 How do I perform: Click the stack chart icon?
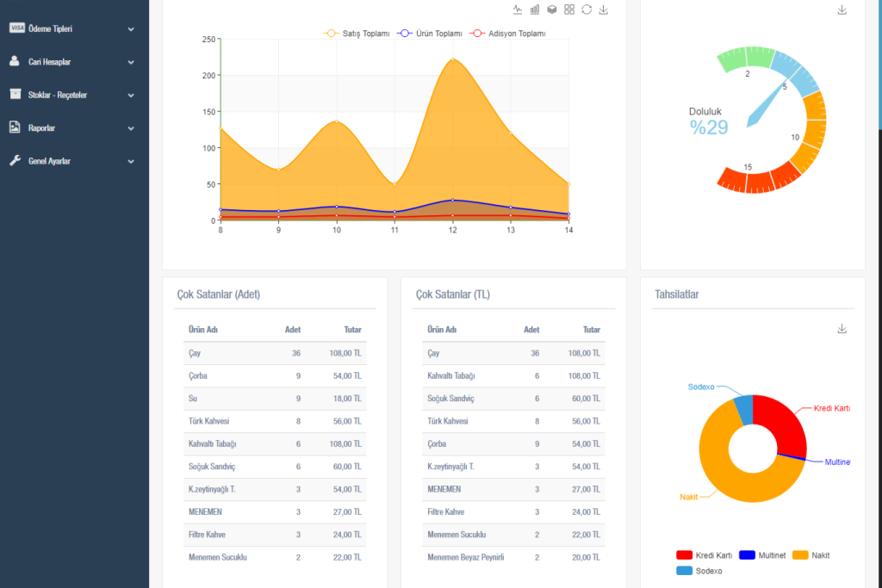(552, 9)
